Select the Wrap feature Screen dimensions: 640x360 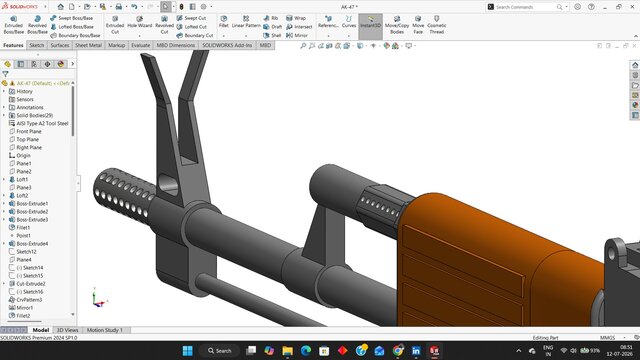(296, 18)
